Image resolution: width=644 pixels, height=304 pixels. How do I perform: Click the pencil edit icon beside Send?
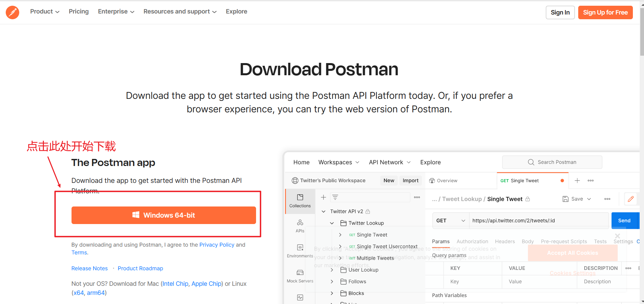tap(631, 199)
